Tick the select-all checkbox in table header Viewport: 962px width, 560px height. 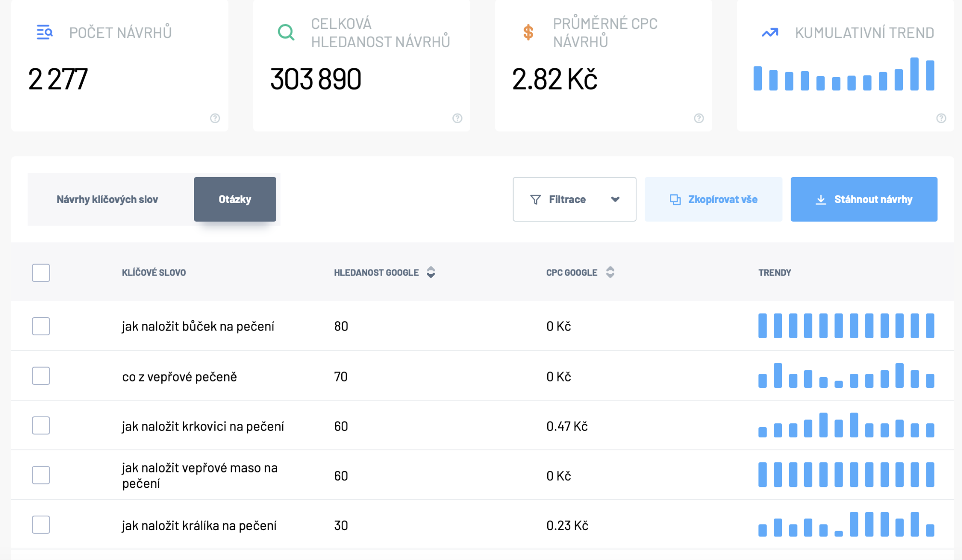tap(41, 273)
